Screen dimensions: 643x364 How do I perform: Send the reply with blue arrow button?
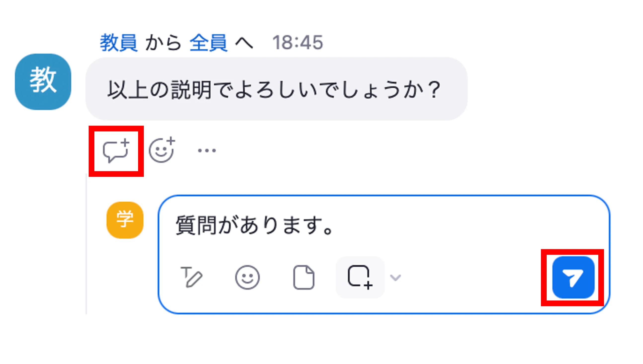(573, 278)
